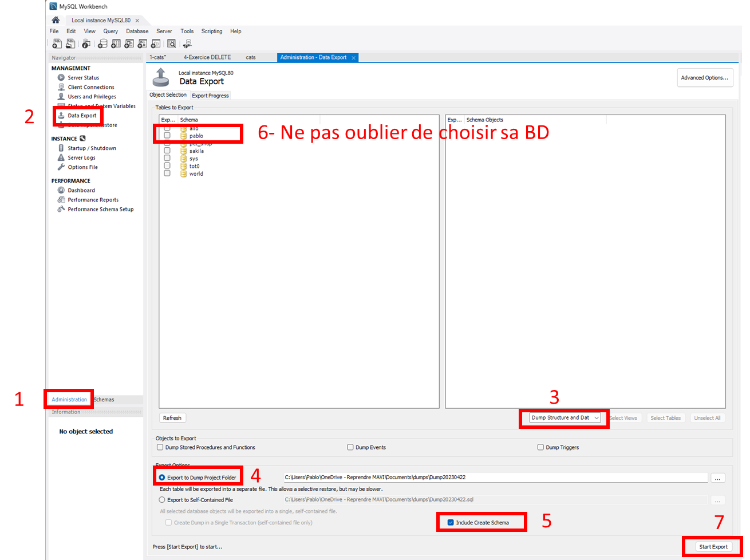
Task: Switch to the 1-cats* query tab
Action: click(158, 57)
